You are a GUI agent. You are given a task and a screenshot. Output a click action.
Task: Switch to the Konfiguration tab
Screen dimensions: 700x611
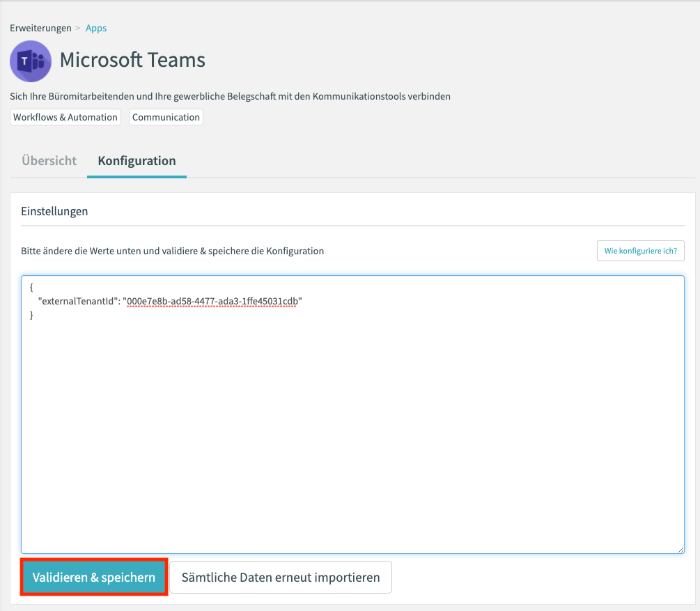137,161
